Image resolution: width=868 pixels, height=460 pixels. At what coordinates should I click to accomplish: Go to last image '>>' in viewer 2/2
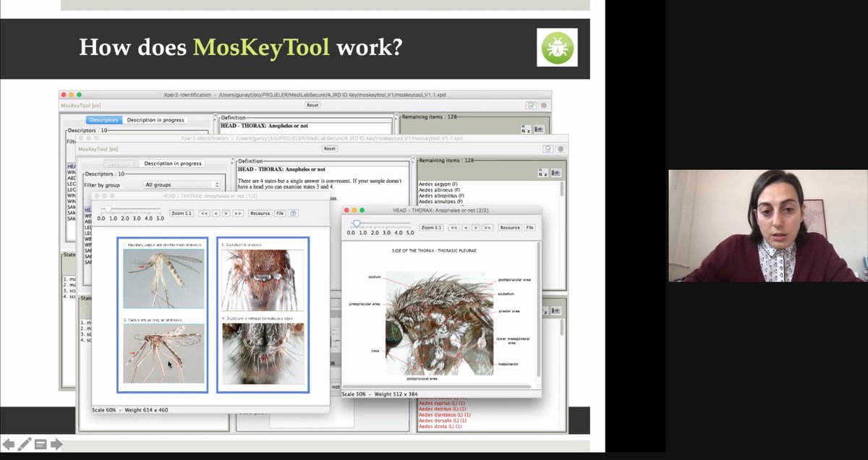(x=488, y=227)
